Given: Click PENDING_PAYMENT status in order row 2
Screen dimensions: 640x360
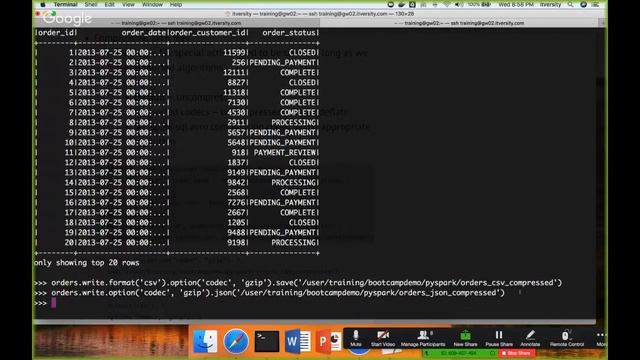Looking at the screenshot, I should click(x=282, y=62).
